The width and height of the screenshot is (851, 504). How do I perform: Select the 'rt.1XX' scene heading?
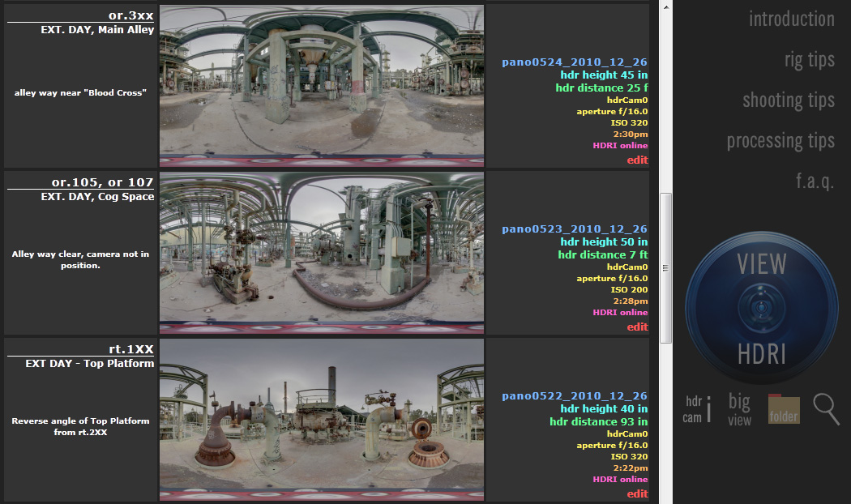tap(130, 349)
